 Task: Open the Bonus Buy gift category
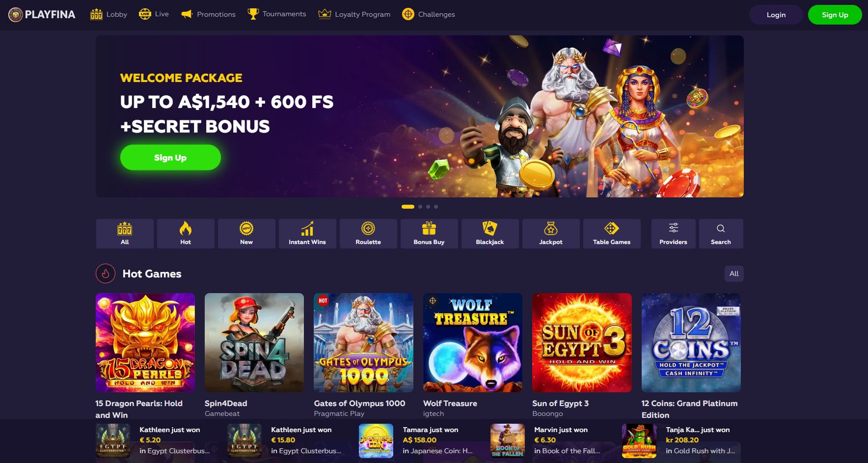(429, 234)
